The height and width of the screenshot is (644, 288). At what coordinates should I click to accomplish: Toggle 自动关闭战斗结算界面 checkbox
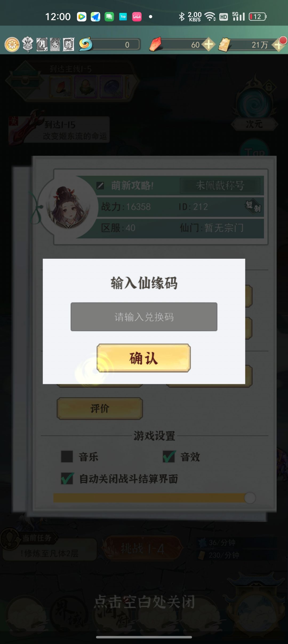(x=67, y=478)
